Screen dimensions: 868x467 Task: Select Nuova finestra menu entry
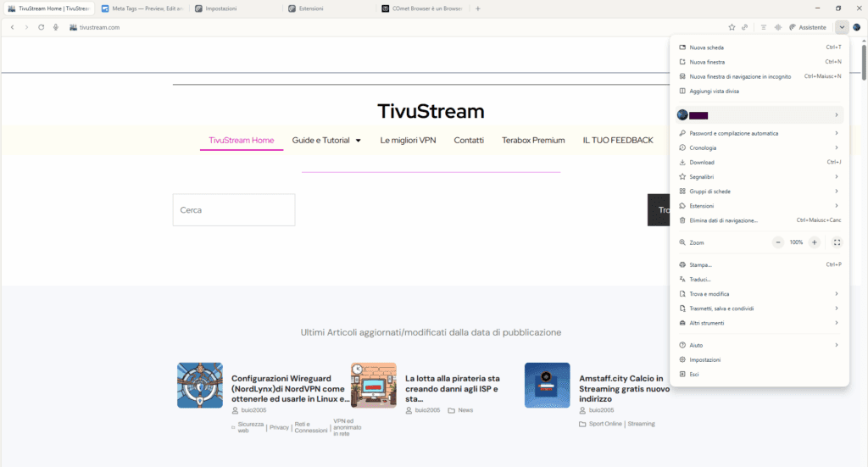tap(759, 62)
